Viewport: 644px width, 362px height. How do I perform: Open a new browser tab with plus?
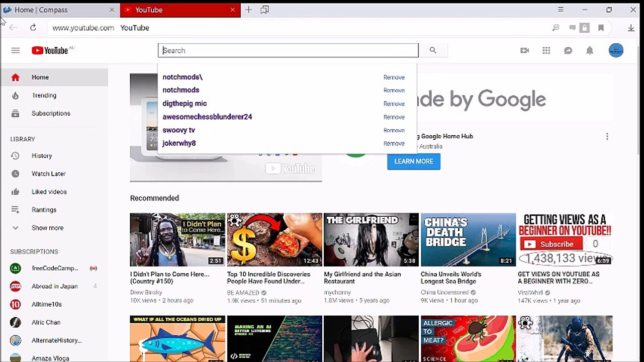point(248,10)
